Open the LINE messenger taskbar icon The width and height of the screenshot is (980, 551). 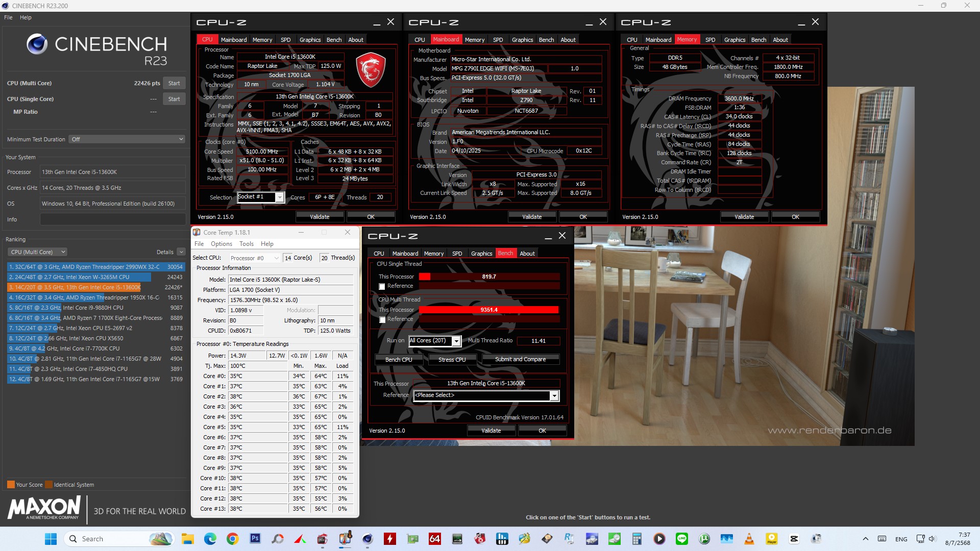click(x=682, y=539)
